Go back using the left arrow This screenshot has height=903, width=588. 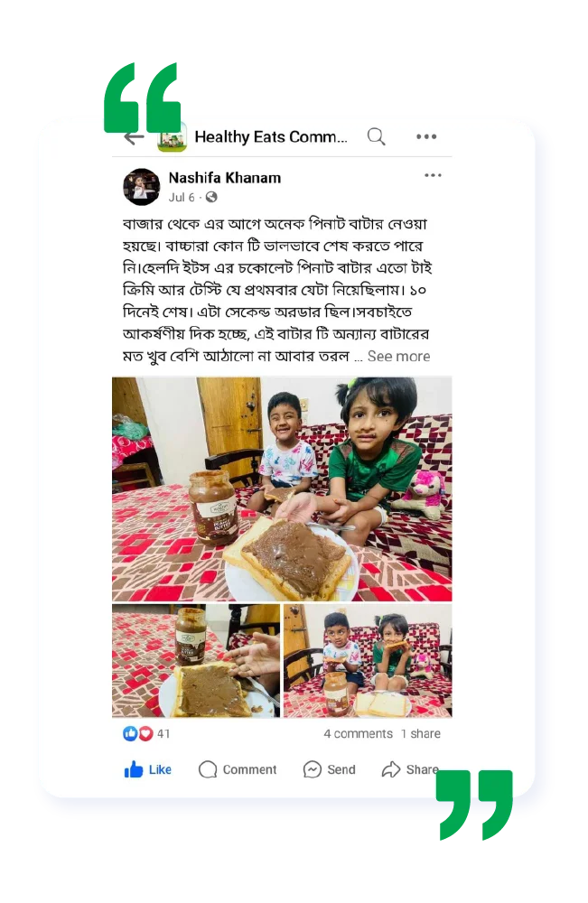click(x=135, y=137)
